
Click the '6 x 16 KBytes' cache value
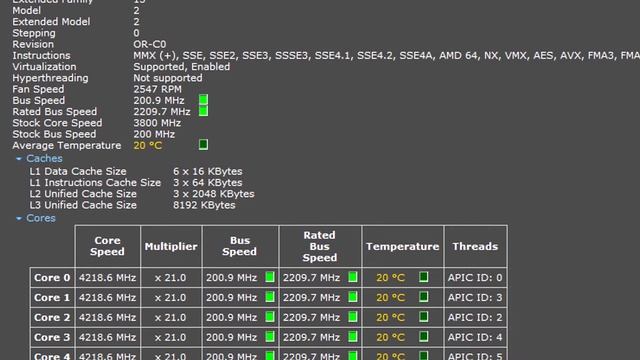tap(208, 171)
